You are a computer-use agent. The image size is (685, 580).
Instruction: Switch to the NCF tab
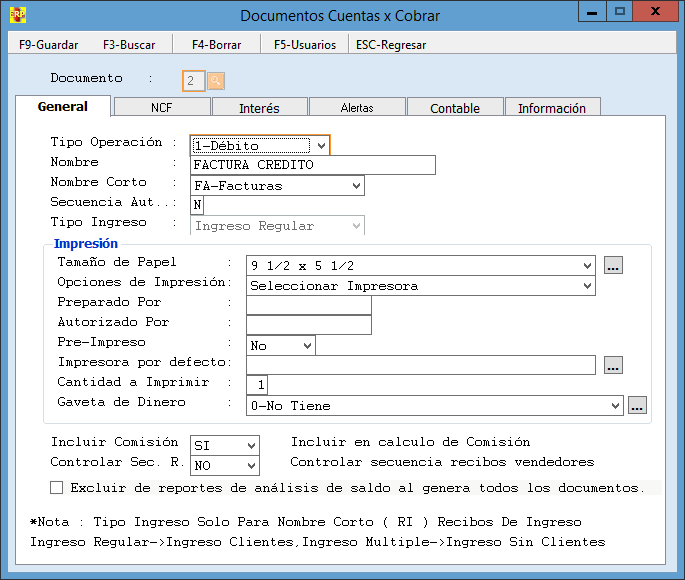click(x=161, y=108)
